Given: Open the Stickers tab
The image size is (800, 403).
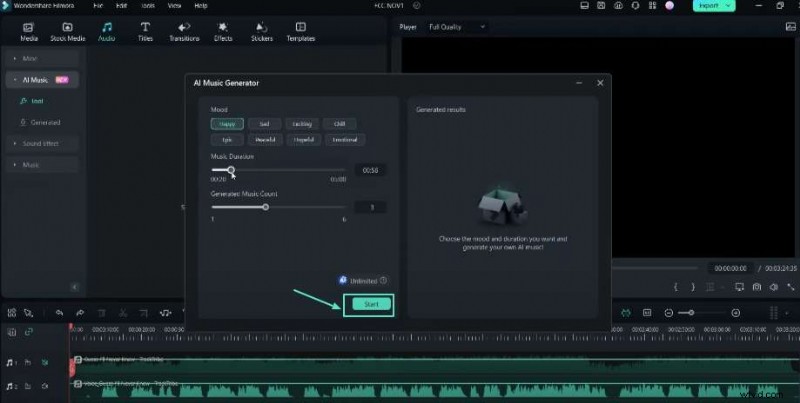Looking at the screenshot, I should pos(262,32).
